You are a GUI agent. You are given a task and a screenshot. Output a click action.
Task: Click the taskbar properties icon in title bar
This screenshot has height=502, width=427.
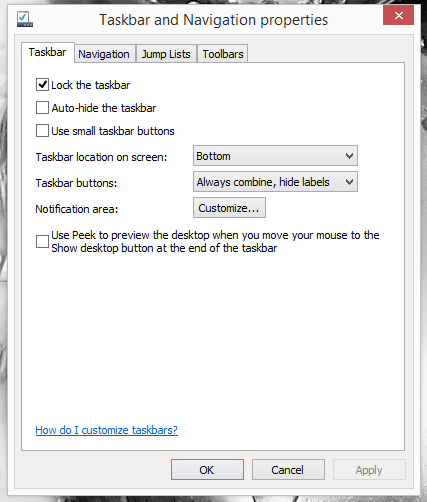(25, 19)
